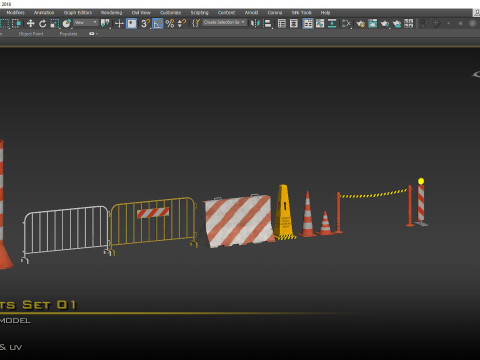Open Edit Named Selection Sets
Viewport: 480px width, 360px height.
click(x=196, y=23)
